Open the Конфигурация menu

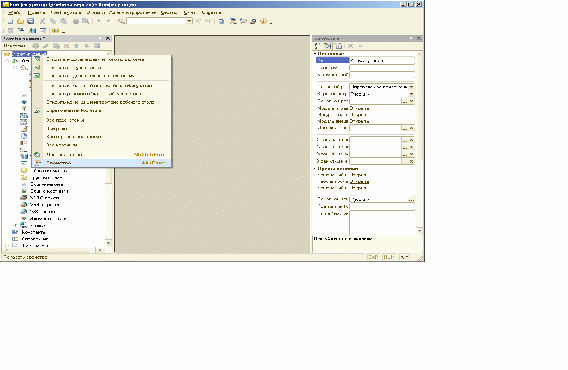click(x=66, y=13)
